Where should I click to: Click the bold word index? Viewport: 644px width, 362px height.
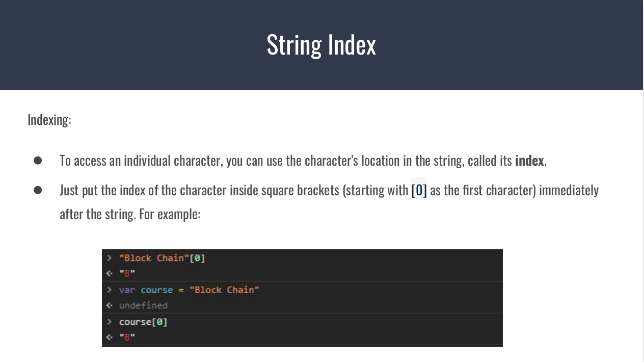(529, 161)
